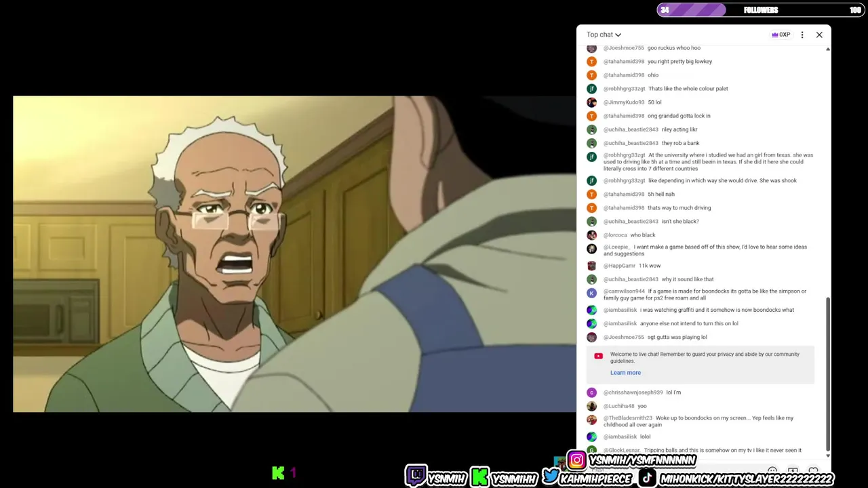Click the message 'sgt gutta was playing lol'
The width and height of the screenshot is (868, 488).
point(677,337)
